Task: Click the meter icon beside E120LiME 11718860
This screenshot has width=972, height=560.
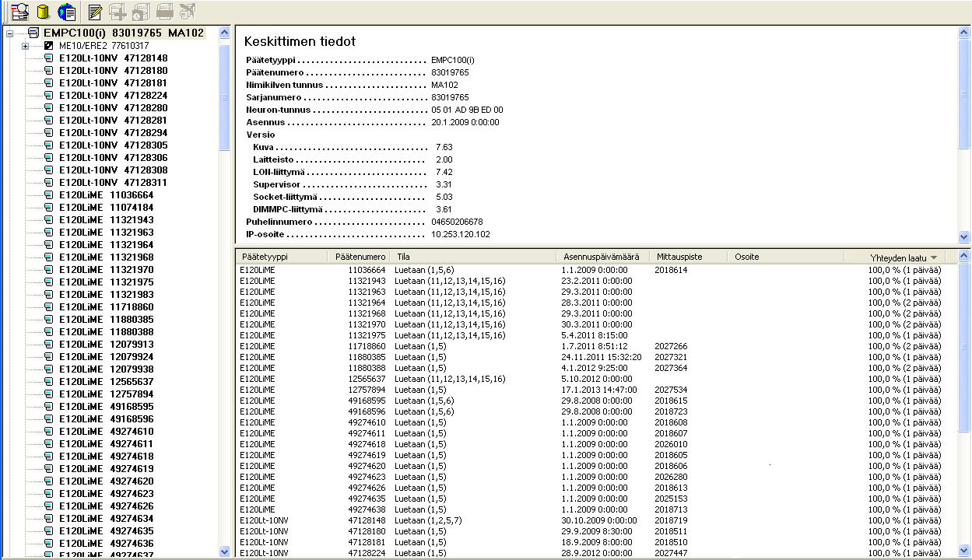Action: click(x=48, y=307)
